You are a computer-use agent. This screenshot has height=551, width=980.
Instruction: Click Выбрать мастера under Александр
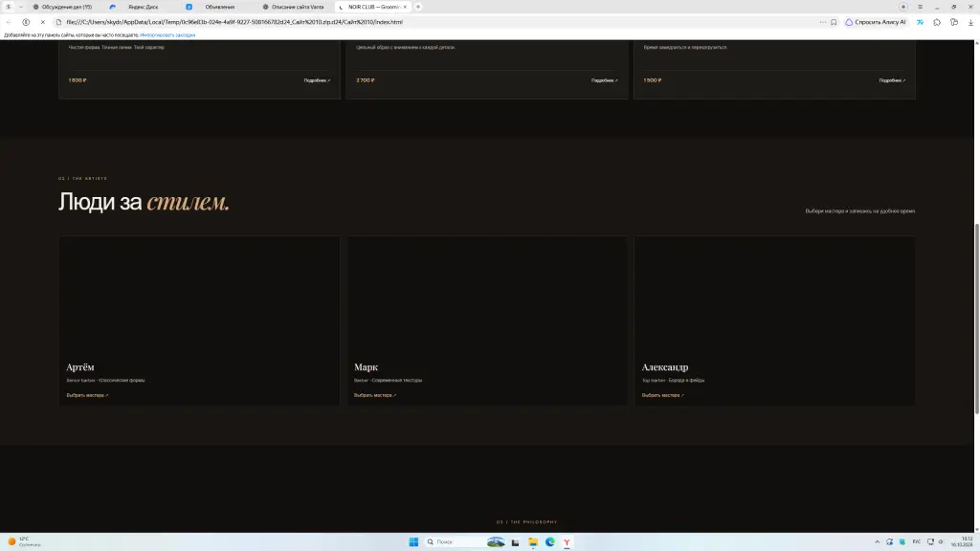tap(662, 395)
